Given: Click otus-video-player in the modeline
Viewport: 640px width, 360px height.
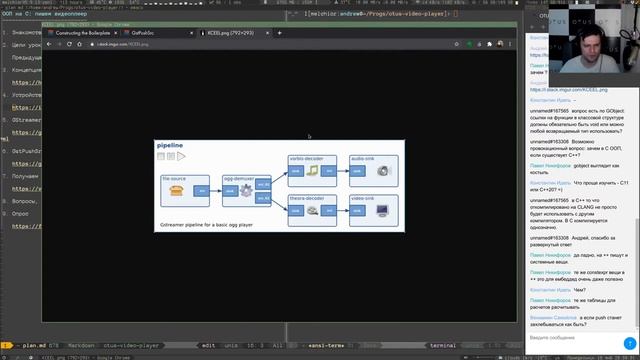Looking at the screenshot, I should [x=131, y=346].
